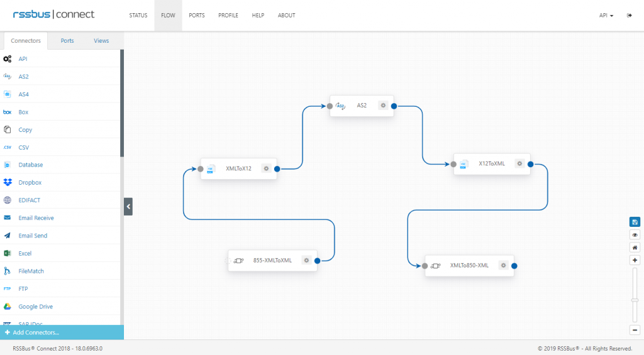Collapse the connectors sidebar panel arrow

point(128,207)
